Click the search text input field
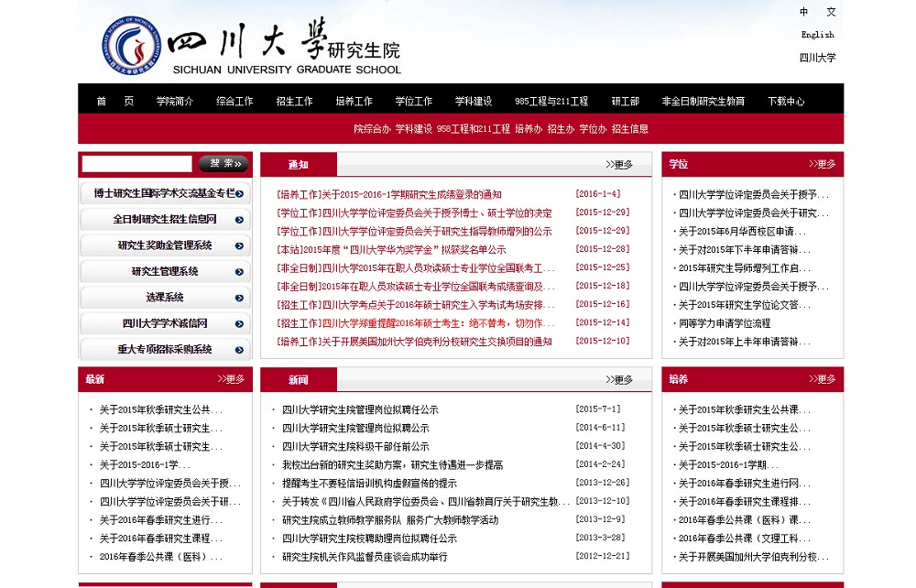The image size is (916, 588). 136,164
